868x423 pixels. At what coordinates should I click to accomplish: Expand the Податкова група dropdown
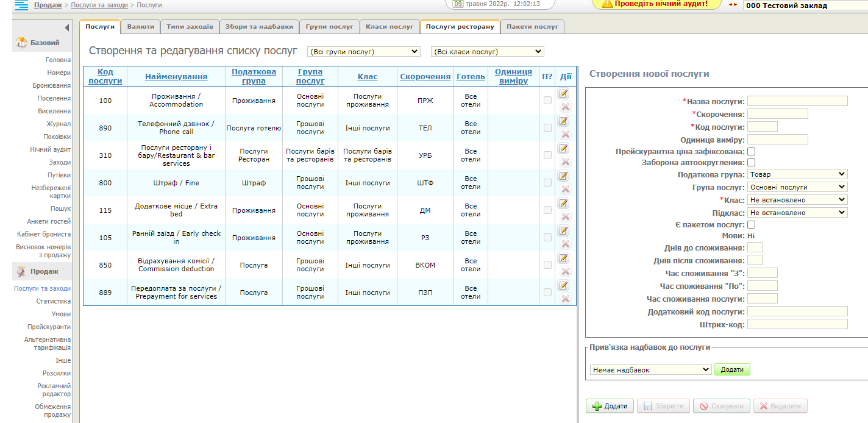coord(797,174)
